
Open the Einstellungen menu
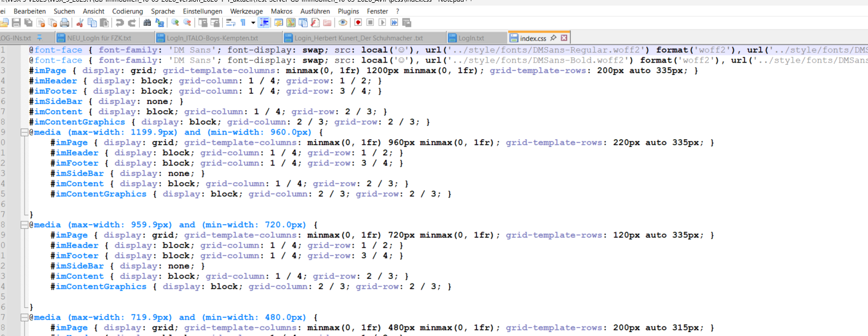click(202, 11)
